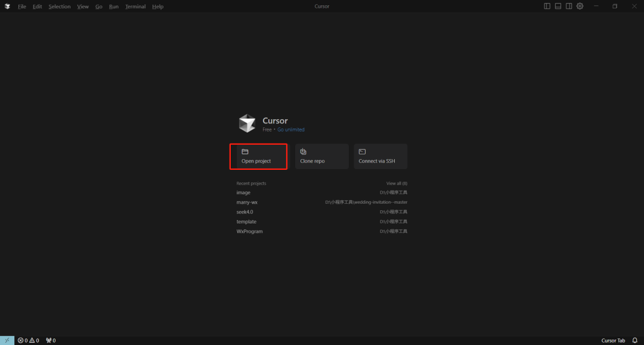Open recent project marry-wx
This screenshot has width=644, height=345.
click(322, 202)
